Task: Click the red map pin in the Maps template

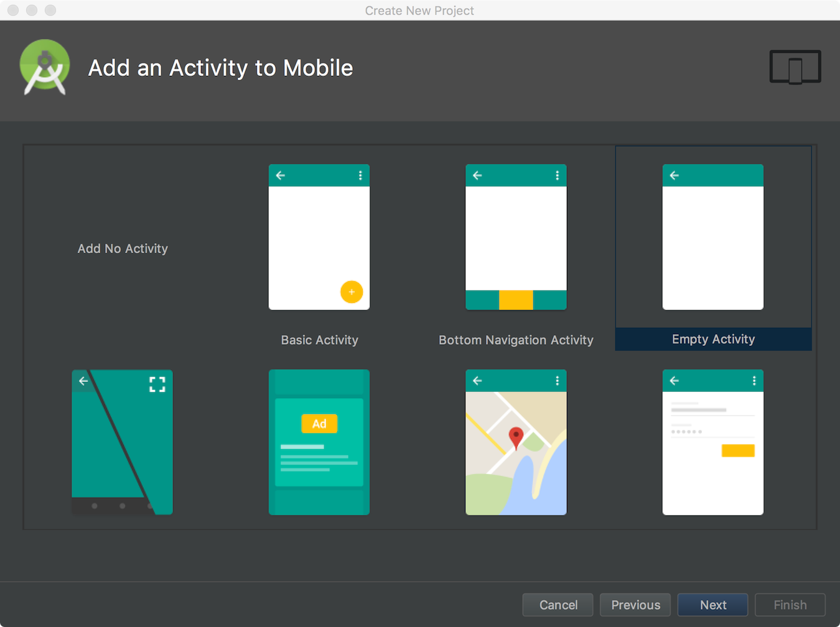Action: tap(516, 438)
